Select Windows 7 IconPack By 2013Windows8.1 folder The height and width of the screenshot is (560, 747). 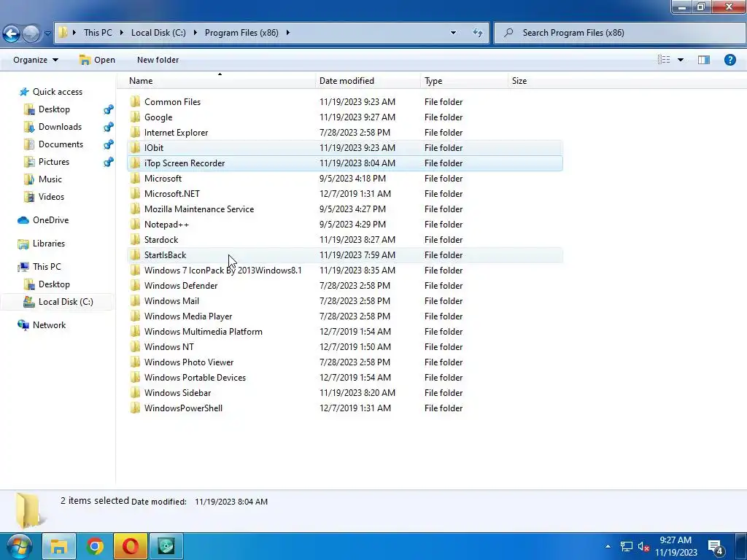tap(223, 271)
